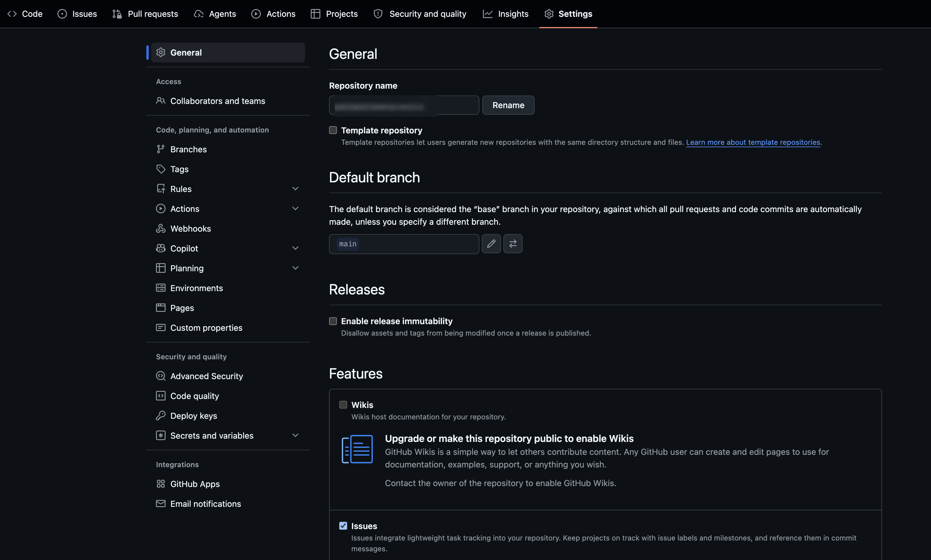This screenshot has height=560, width=931.
Task: Expand the sidebar Actions section chevron
Action: tap(295, 209)
